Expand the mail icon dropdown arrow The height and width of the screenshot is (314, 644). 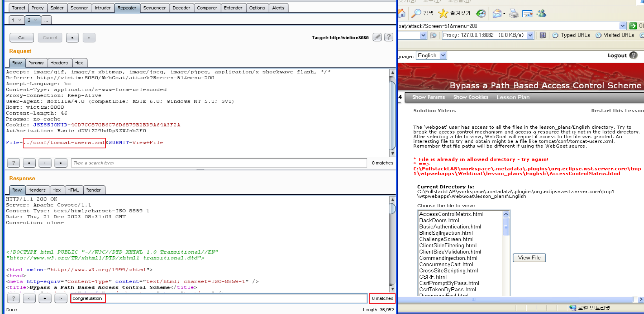click(504, 14)
